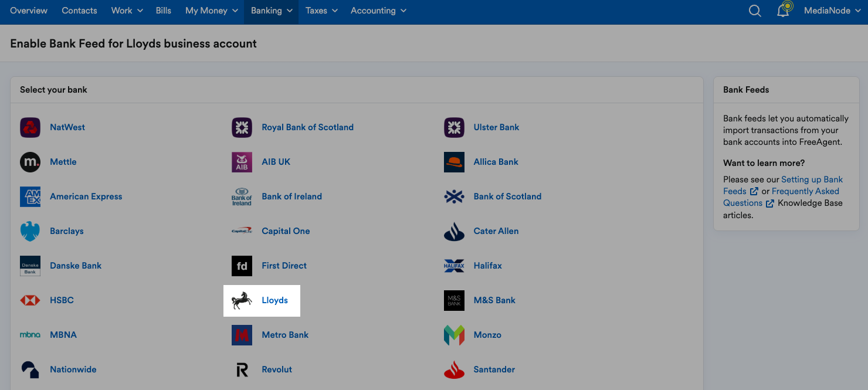The image size is (868, 390).
Task: Expand the My Money dropdown menu
Action: tap(212, 11)
